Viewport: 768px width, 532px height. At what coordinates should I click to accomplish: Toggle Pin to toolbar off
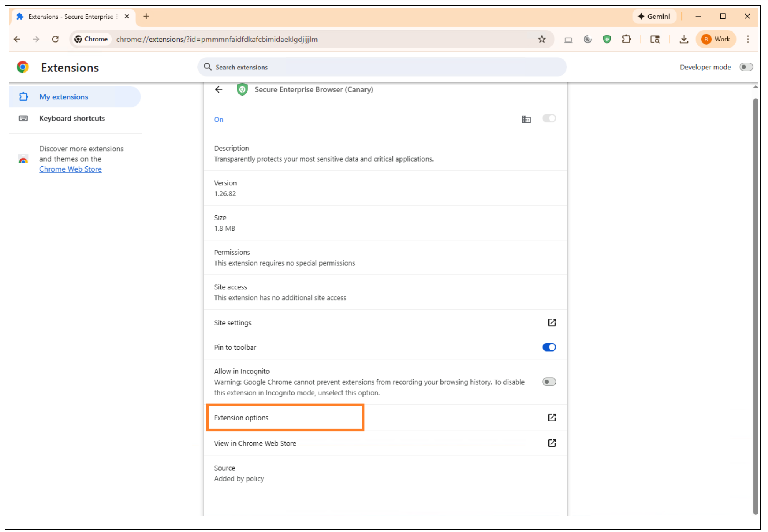pyautogui.click(x=549, y=347)
